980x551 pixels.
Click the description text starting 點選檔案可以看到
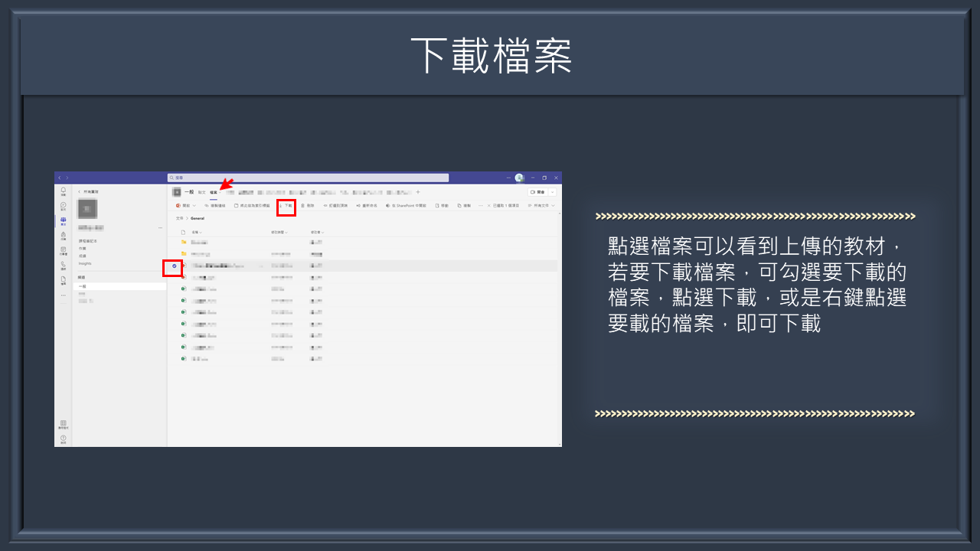point(757,285)
